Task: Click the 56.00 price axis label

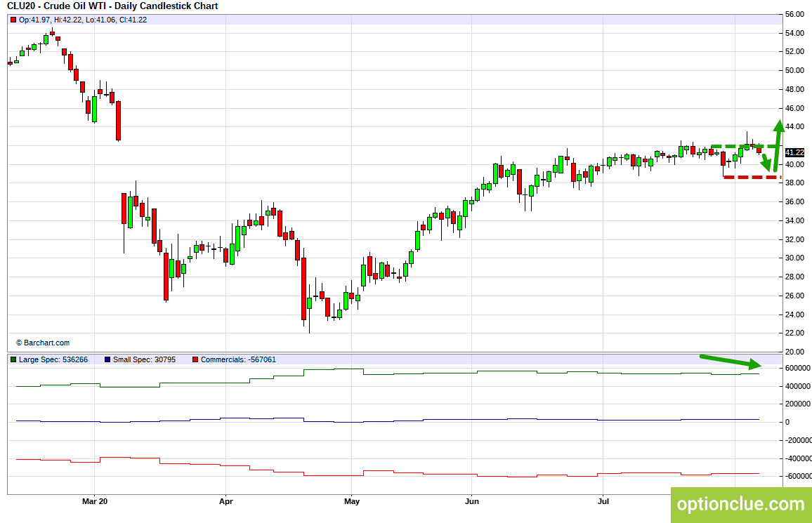Action: pyautogui.click(x=794, y=15)
